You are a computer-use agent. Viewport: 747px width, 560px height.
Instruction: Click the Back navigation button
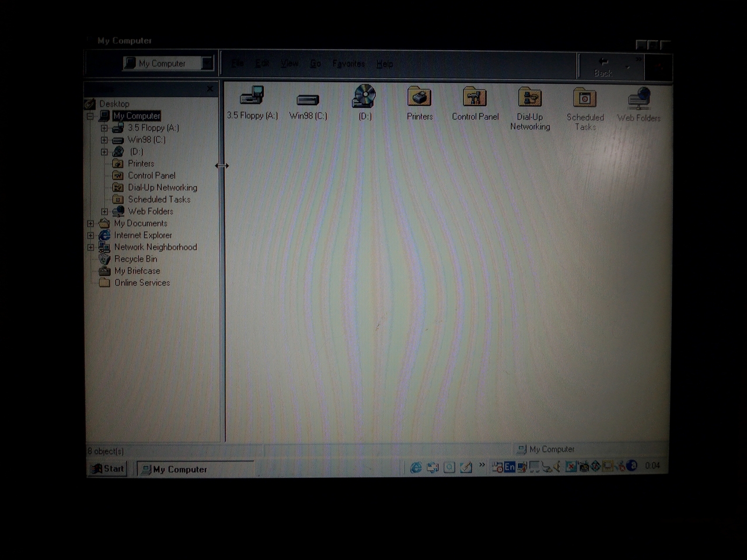tap(603, 64)
